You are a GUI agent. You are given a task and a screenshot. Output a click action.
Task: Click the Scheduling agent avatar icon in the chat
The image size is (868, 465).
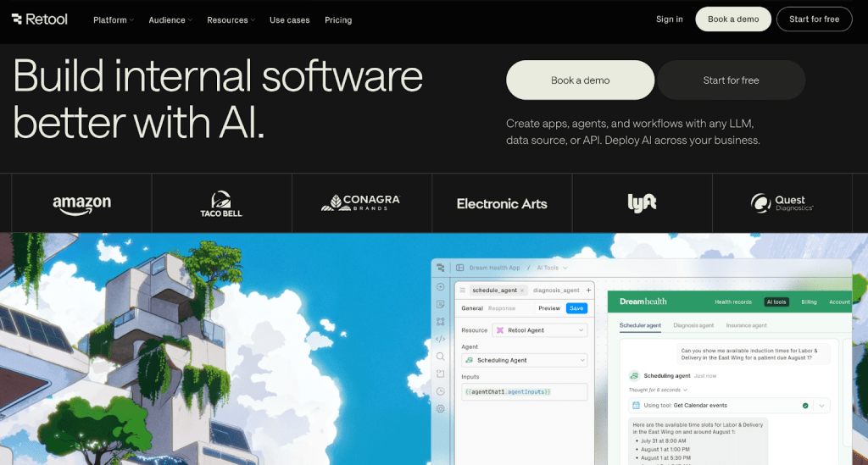pyautogui.click(x=634, y=376)
